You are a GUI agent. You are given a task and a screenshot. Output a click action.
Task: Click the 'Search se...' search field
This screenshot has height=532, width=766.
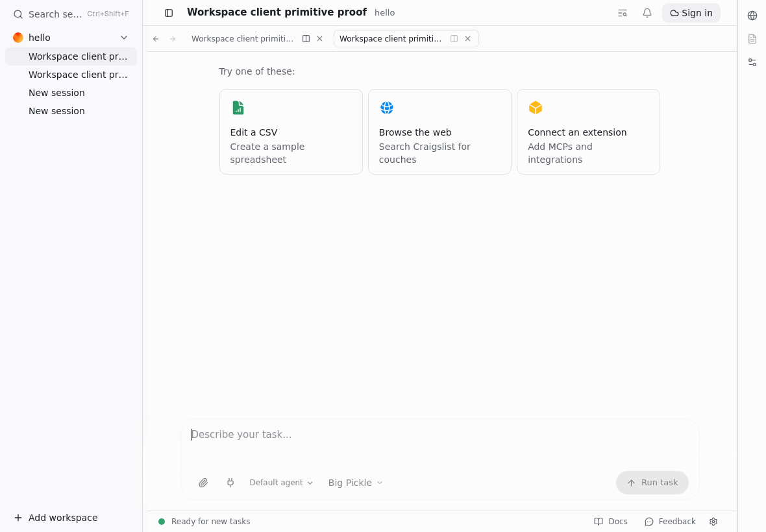tap(71, 14)
